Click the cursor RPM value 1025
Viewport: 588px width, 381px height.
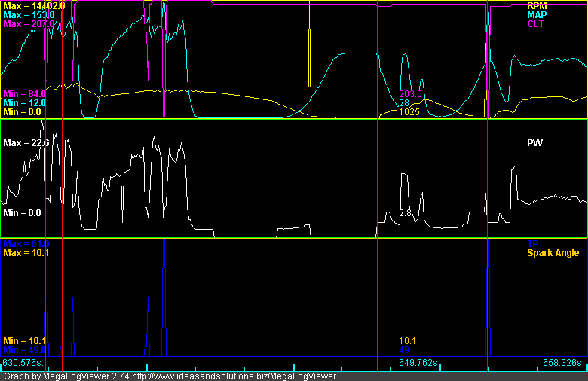(409, 112)
